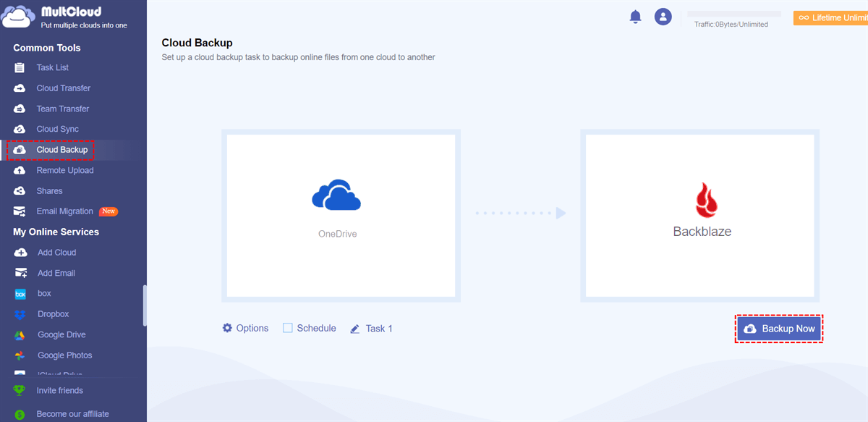The width and height of the screenshot is (868, 422).
Task: Open Email Migration menu item
Action: [x=65, y=211]
